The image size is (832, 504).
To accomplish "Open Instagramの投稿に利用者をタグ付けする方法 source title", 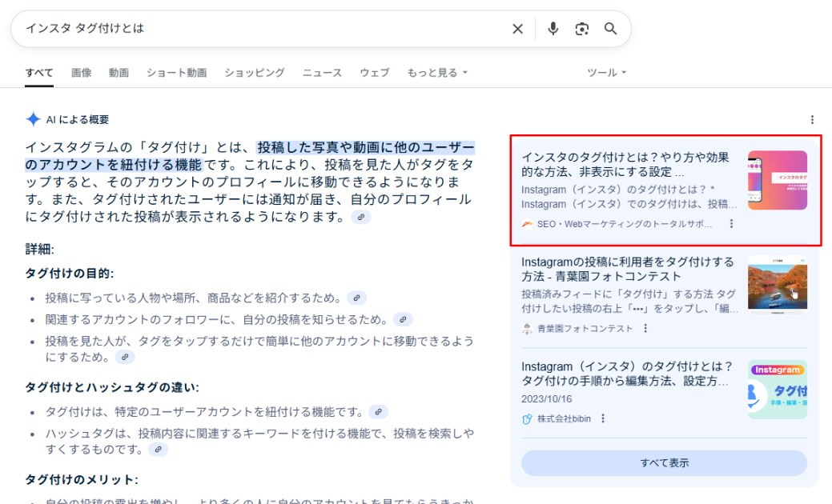I will [628, 270].
